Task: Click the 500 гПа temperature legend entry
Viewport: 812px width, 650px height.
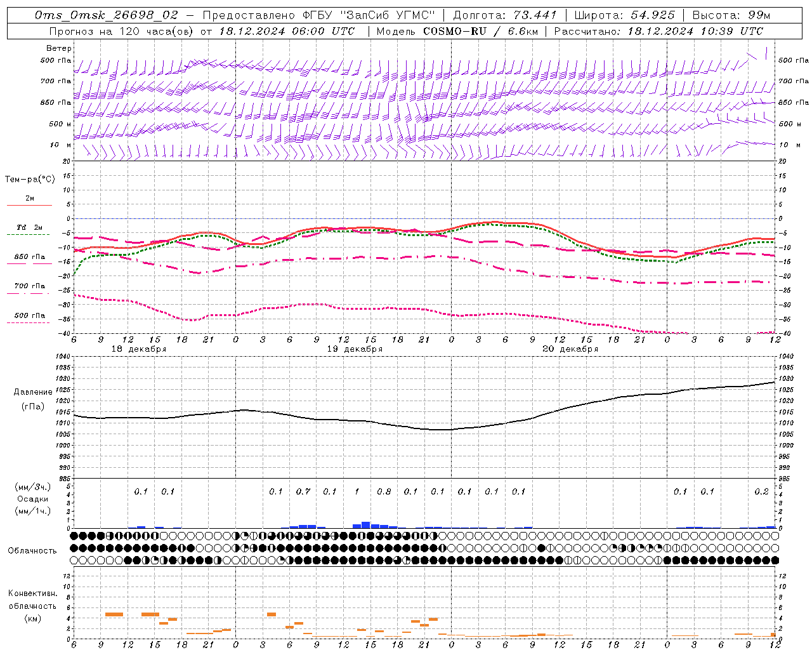Action: pos(30,315)
